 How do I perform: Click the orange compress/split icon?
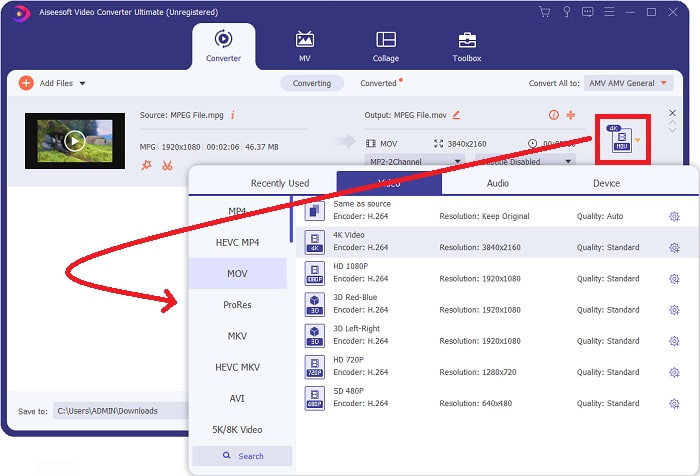571,115
